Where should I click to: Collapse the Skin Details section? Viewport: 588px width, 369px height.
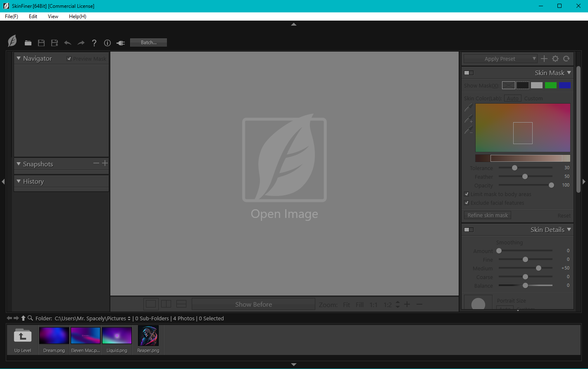point(569,229)
